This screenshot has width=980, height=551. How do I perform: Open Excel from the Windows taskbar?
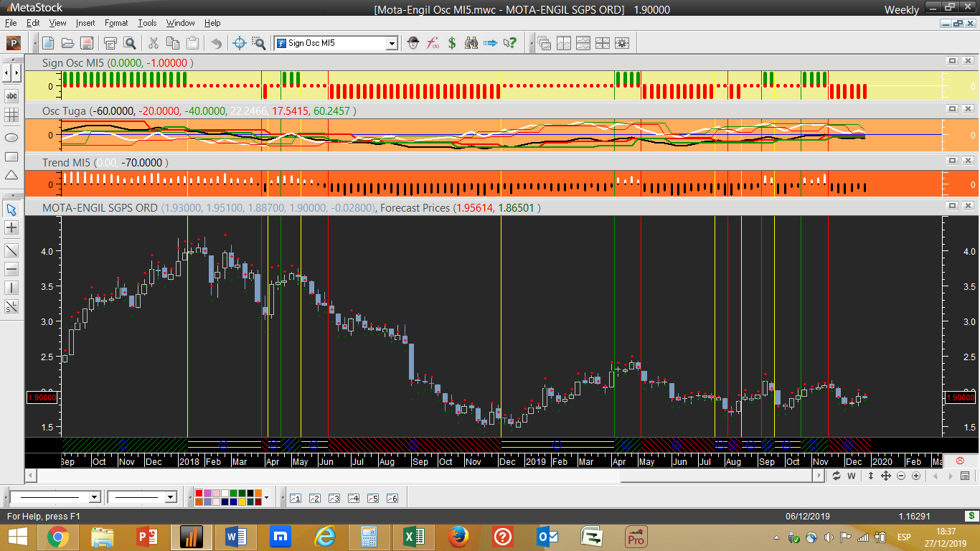pos(413,536)
